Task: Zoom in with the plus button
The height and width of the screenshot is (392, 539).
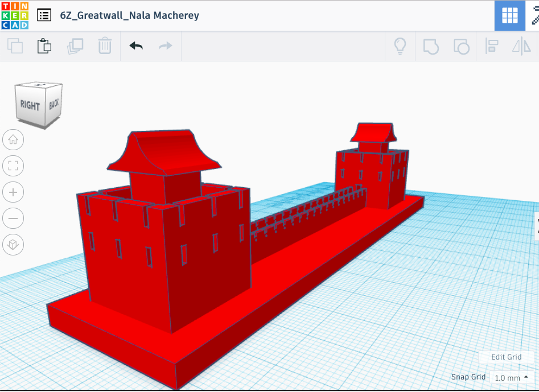Action: coord(13,192)
